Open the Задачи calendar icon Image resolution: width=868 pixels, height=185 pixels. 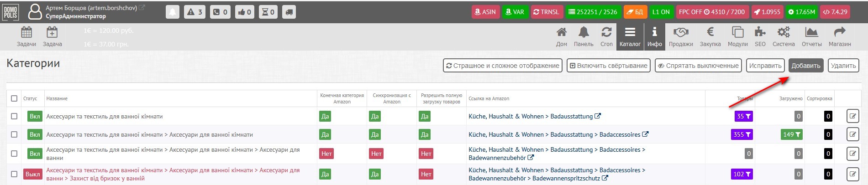tap(26, 36)
